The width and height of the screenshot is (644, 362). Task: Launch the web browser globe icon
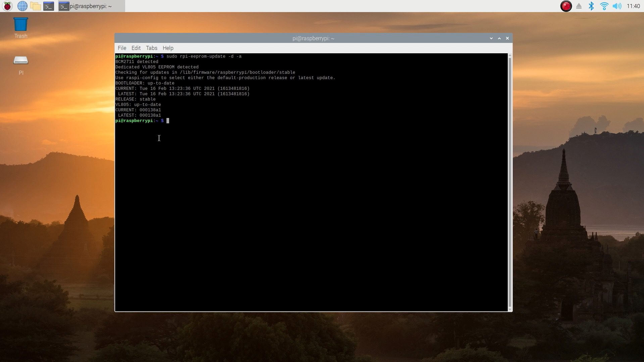(22, 6)
